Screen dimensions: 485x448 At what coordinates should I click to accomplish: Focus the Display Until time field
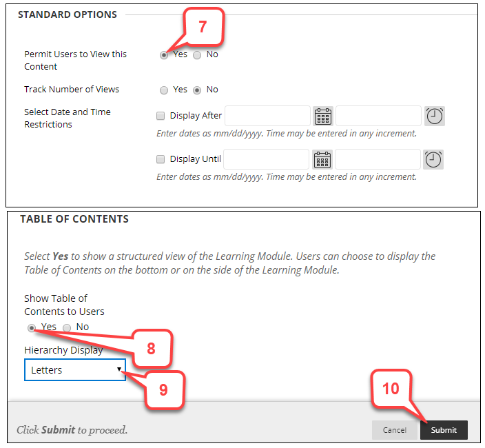378,159
